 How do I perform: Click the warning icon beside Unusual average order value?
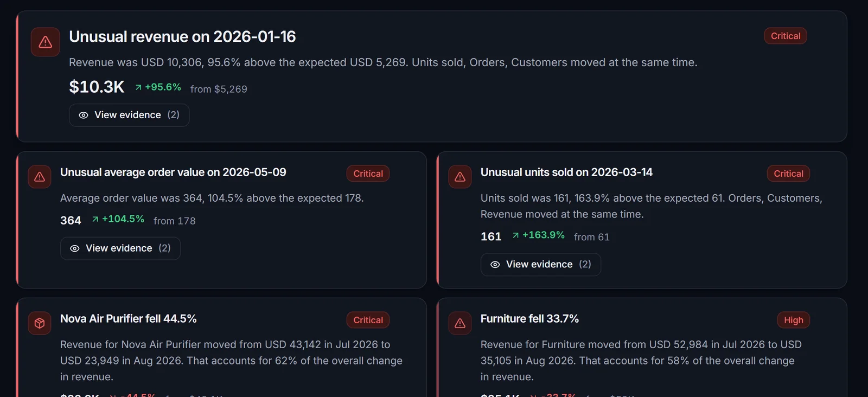[x=40, y=177]
